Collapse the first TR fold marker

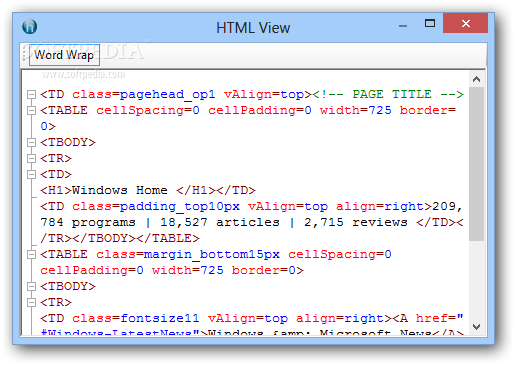tap(31, 158)
